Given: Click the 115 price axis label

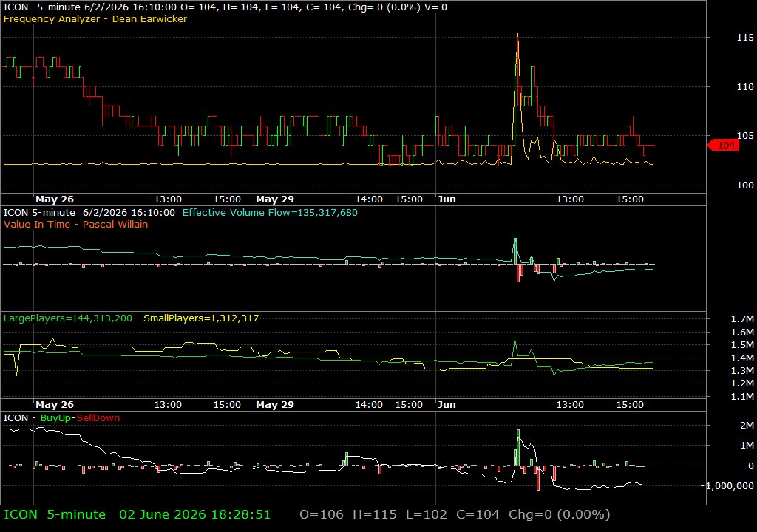Looking at the screenshot, I should 745,37.
